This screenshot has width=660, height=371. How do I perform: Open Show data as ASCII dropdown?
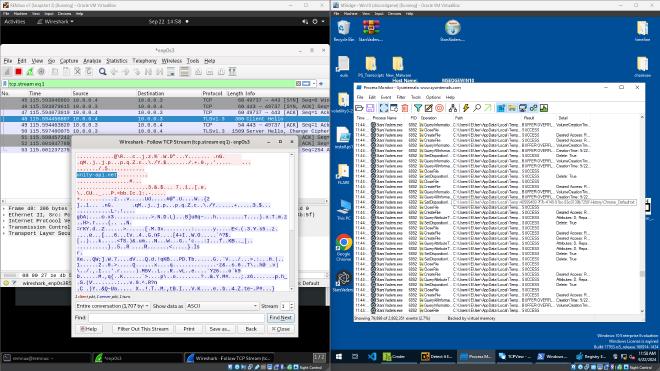222,306
